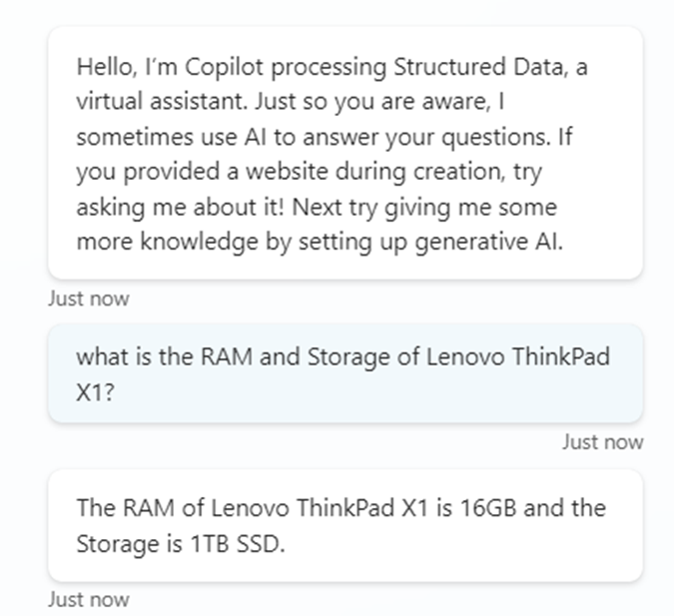Click the right-aligned Just now timestamp
Viewport: 674px width, 616px height.
(602, 441)
